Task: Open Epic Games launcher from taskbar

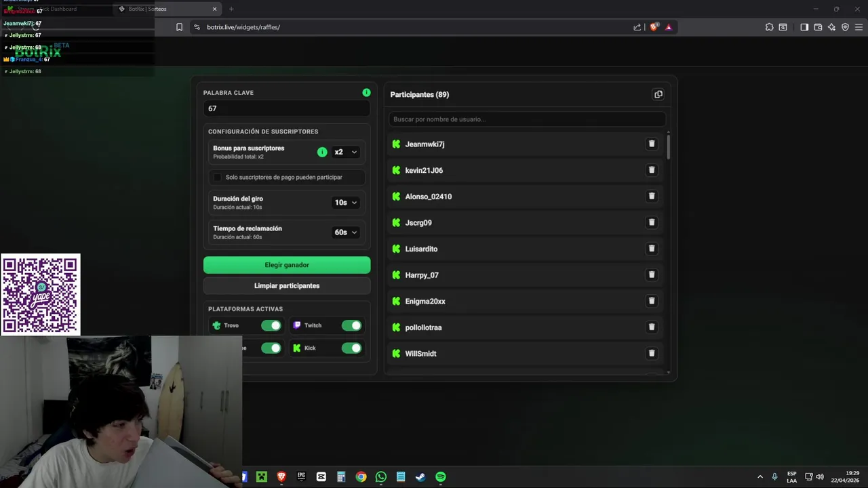Action: tap(301, 477)
